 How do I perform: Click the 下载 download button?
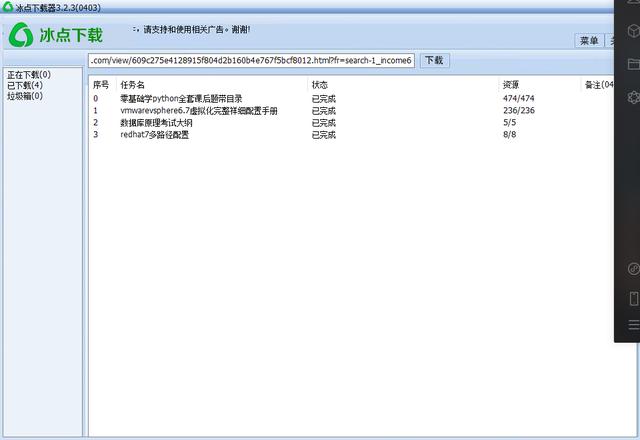tap(434, 60)
